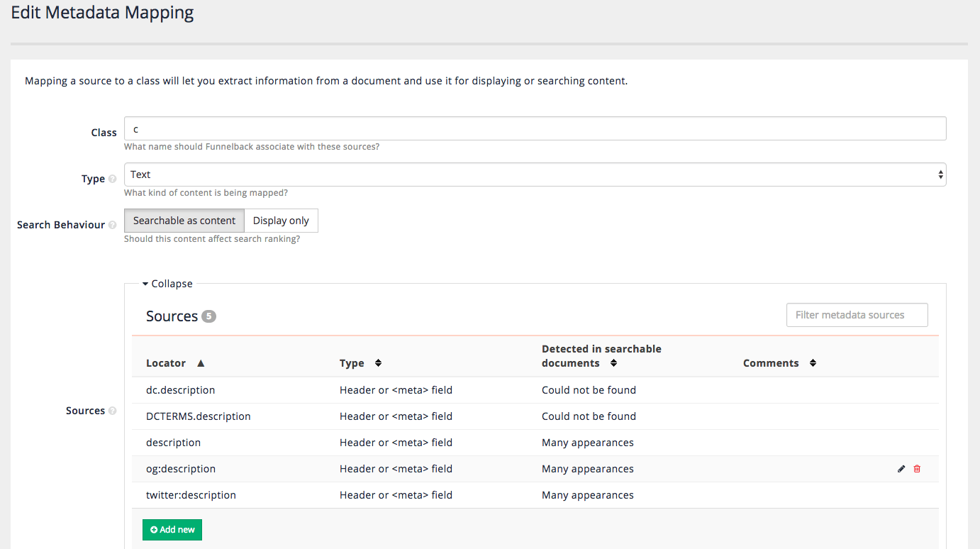
Task: Click the Comments column sort icon
Action: tap(812, 362)
